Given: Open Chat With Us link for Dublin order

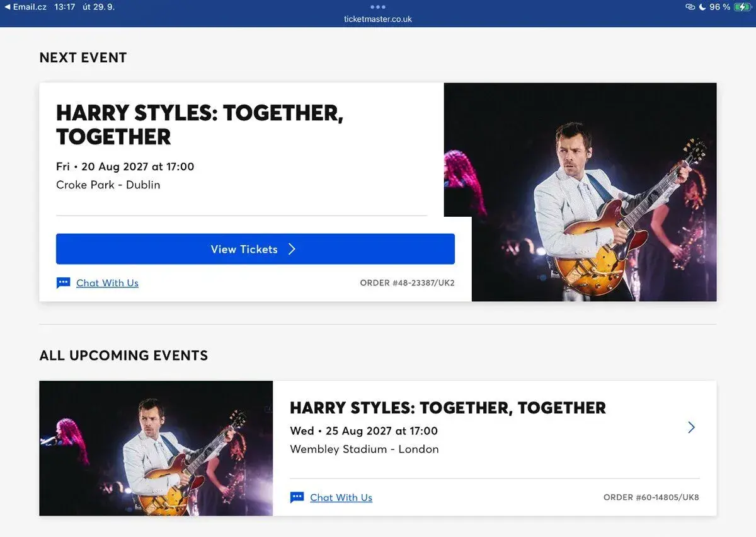Looking at the screenshot, I should (107, 283).
